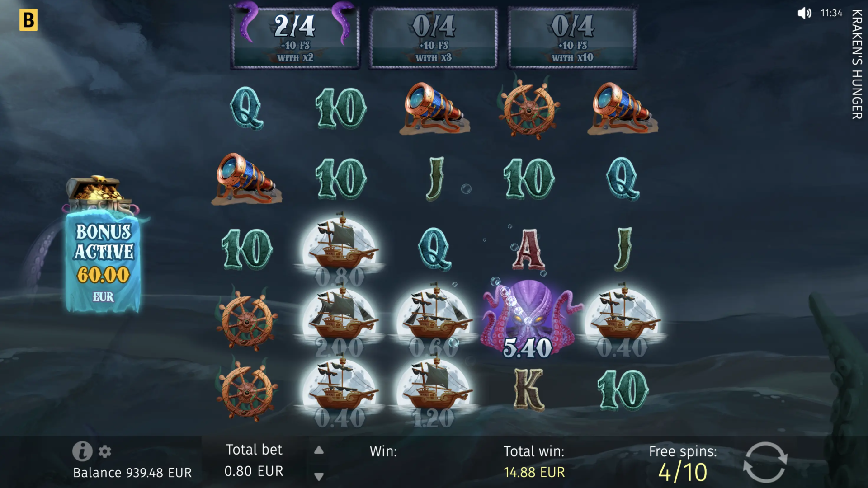
Task: Mute the game sound via speaker icon
Action: (x=804, y=13)
